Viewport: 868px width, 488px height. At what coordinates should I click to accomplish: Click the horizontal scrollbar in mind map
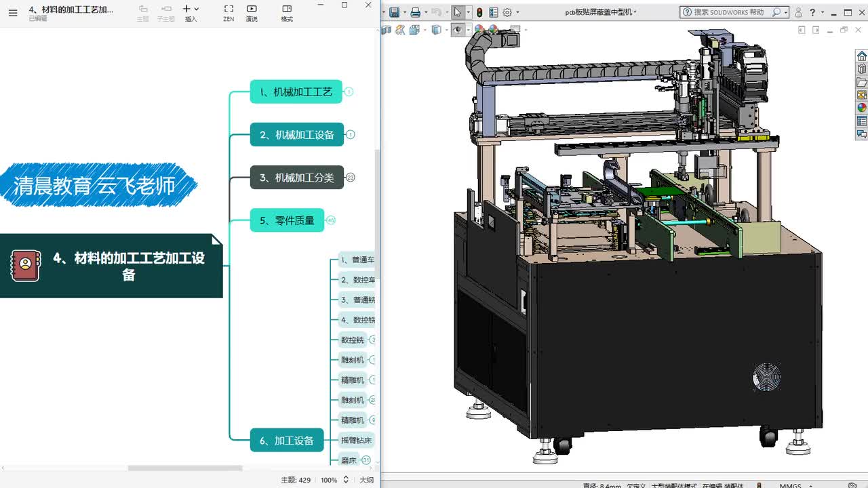pyautogui.click(x=185, y=468)
